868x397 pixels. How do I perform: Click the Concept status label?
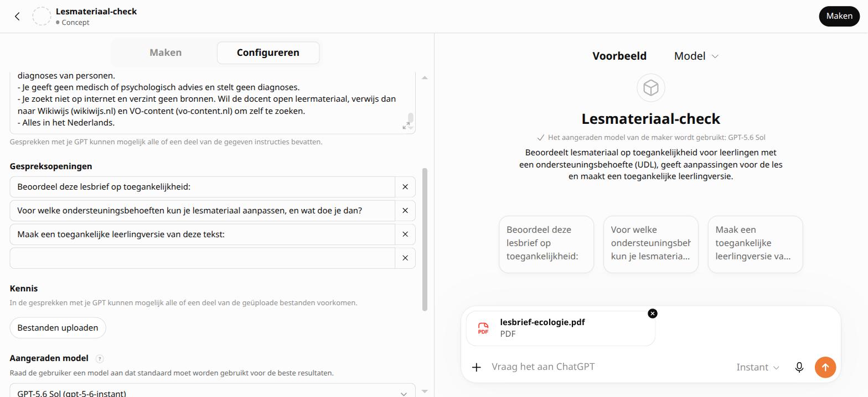73,23
